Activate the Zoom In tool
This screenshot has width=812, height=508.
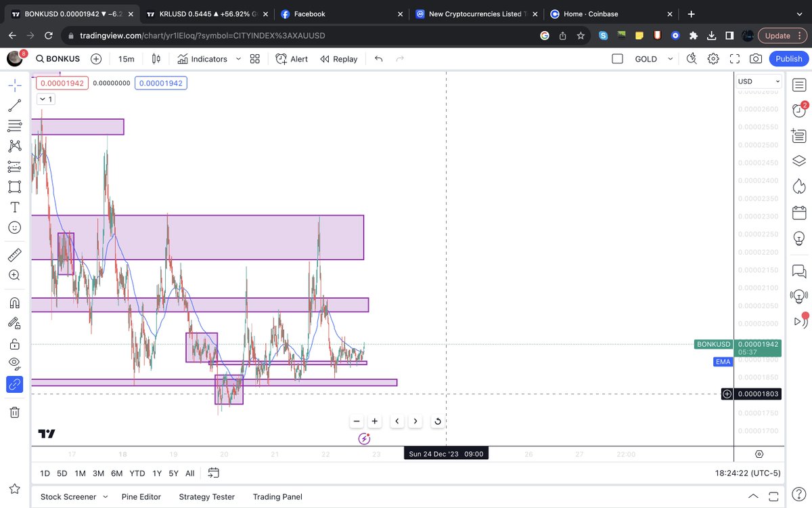click(15, 274)
